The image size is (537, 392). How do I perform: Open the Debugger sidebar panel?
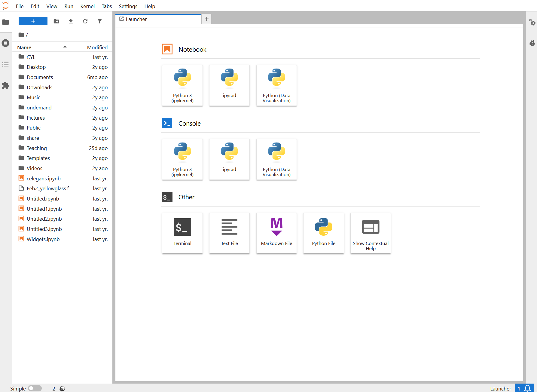[532, 43]
